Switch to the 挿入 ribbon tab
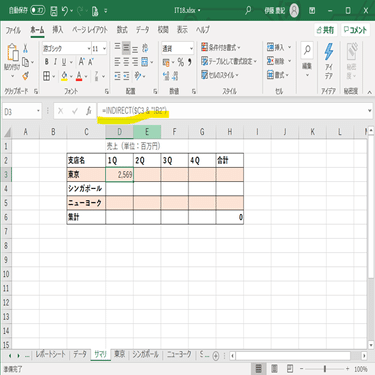Image resolution: width=375 pixels, height=375 pixels. point(58,30)
